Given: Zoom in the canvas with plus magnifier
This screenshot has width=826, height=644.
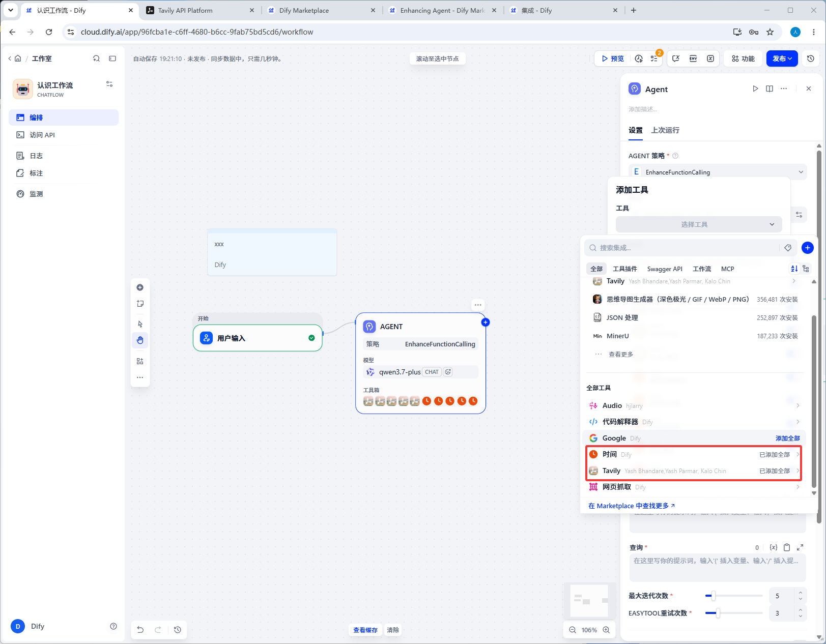Looking at the screenshot, I should 606,630.
